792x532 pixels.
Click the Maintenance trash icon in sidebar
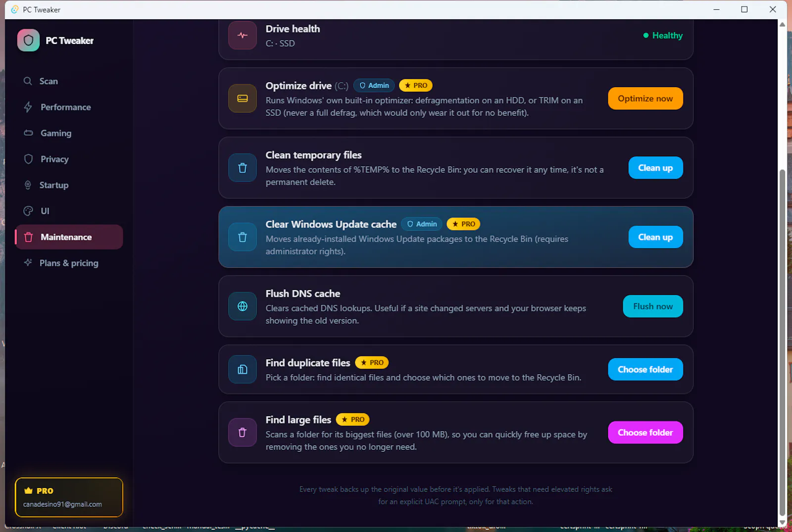coord(28,237)
